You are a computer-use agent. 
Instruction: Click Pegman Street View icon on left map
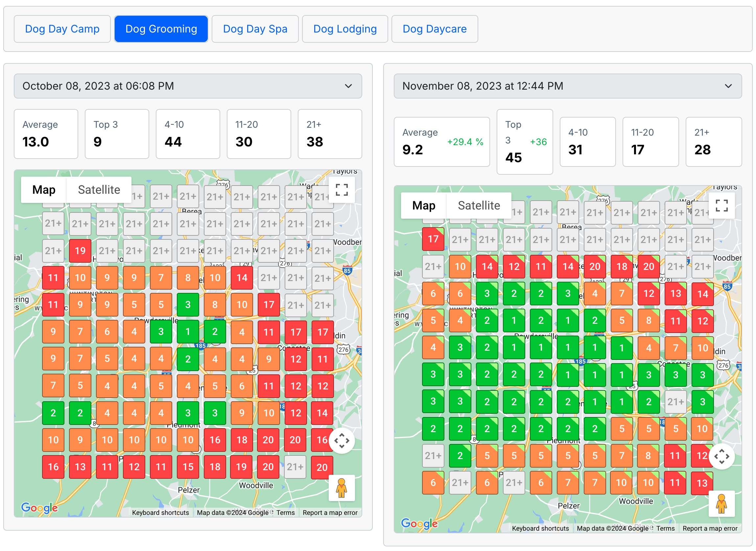(x=342, y=488)
